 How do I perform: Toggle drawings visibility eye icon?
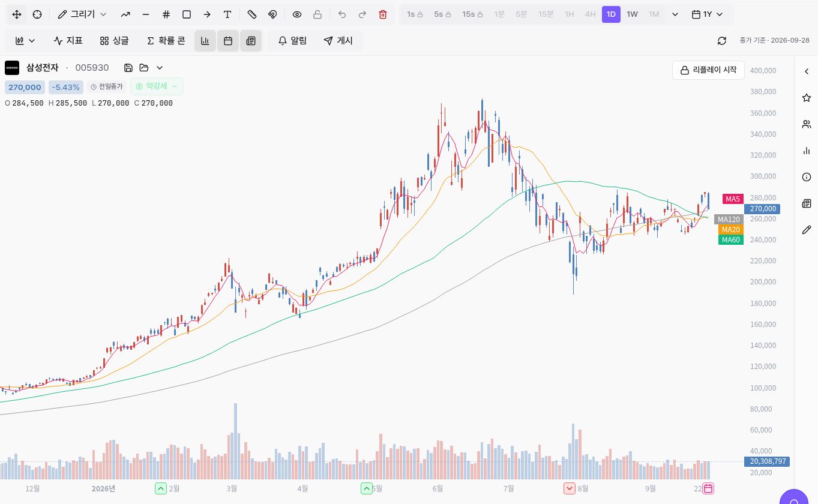297,14
